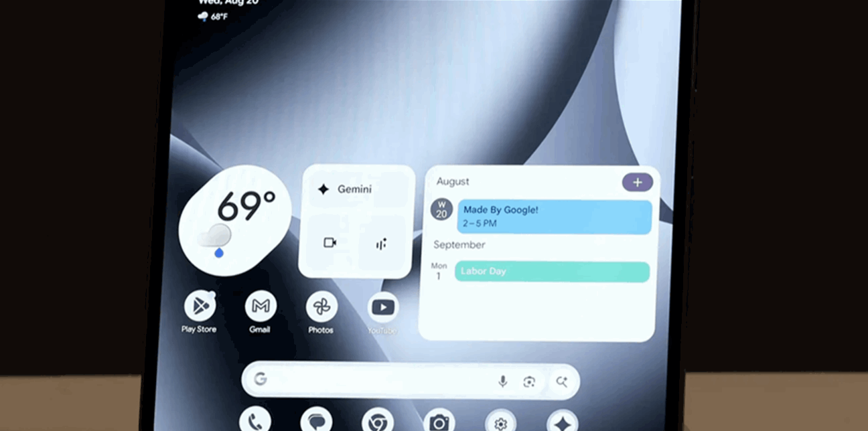This screenshot has height=431, width=868.
Task: Start Gemini video camera shortcut
Action: coord(330,243)
